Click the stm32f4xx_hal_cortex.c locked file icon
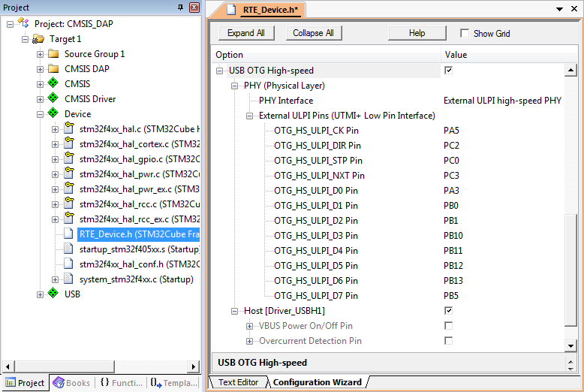 (x=69, y=143)
